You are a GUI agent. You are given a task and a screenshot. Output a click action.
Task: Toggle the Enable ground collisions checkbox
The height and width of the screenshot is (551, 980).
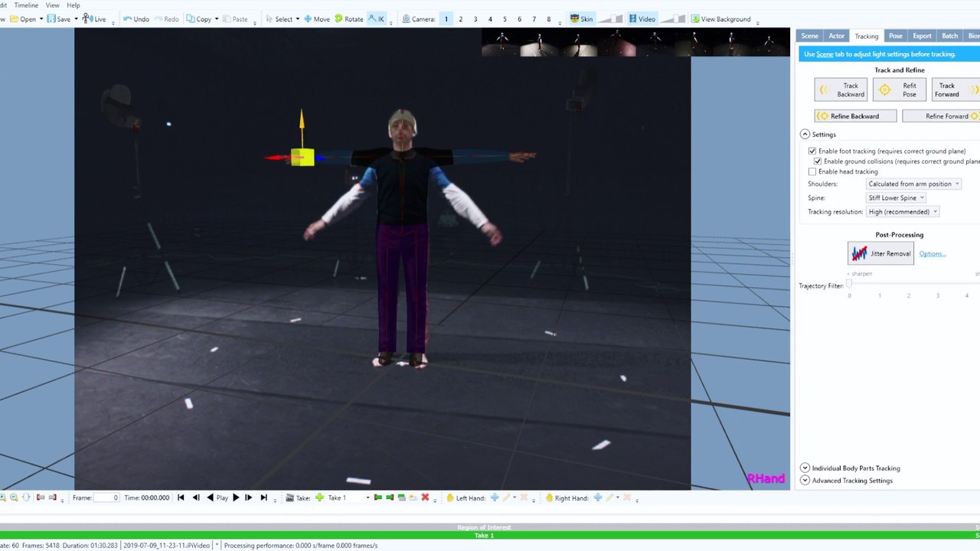tap(818, 161)
